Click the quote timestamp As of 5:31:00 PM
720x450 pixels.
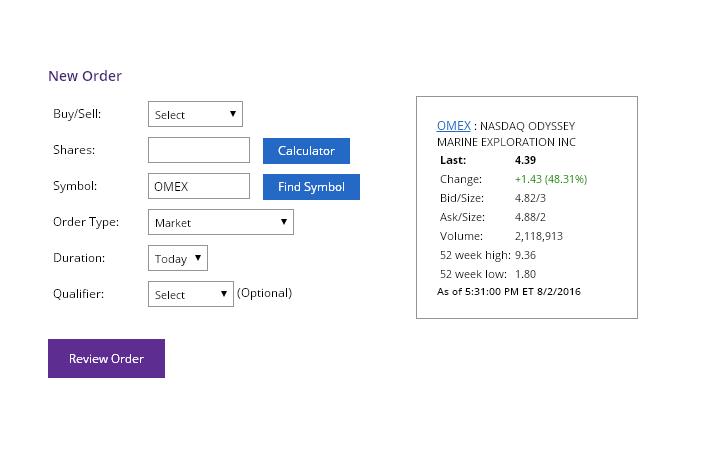click(x=509, y=292)
